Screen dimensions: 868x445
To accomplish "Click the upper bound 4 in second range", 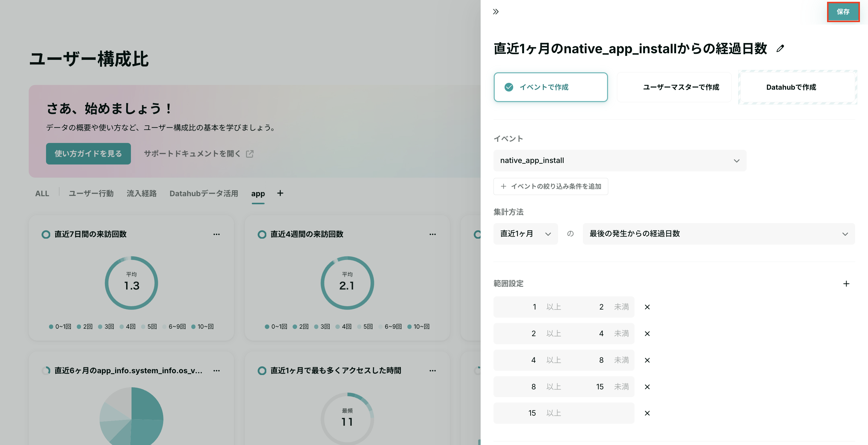I will click(601, 334).
